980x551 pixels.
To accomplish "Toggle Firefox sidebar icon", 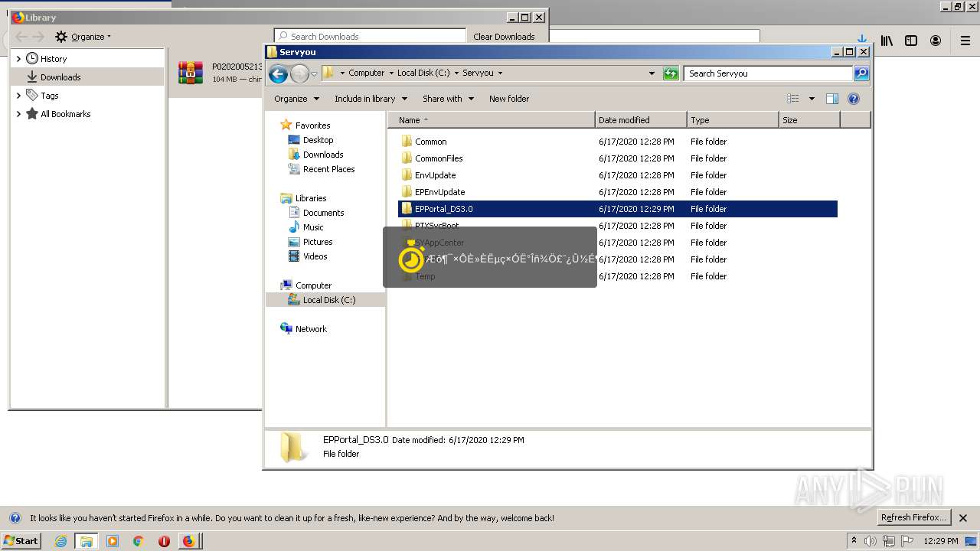I will tap(911, 41).
